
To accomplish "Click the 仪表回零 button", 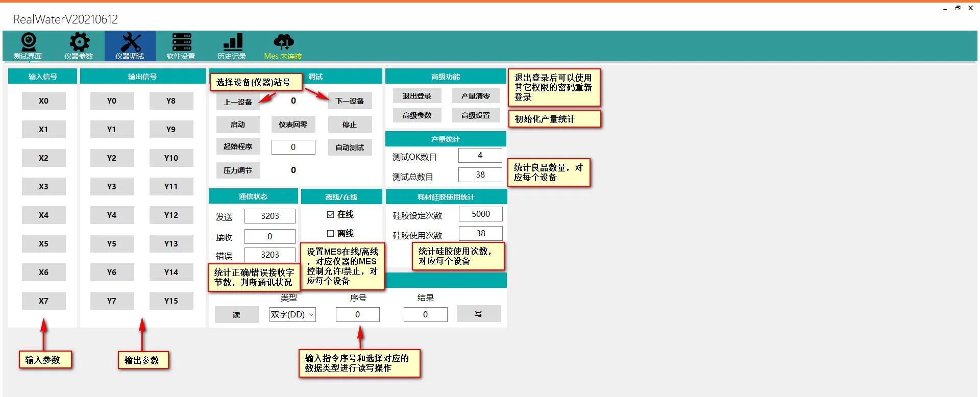I will pos(293,125).
